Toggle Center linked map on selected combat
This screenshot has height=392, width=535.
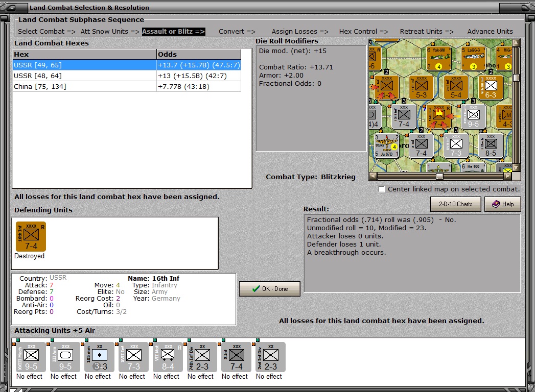pyautogui.click(x=382, y=189)
